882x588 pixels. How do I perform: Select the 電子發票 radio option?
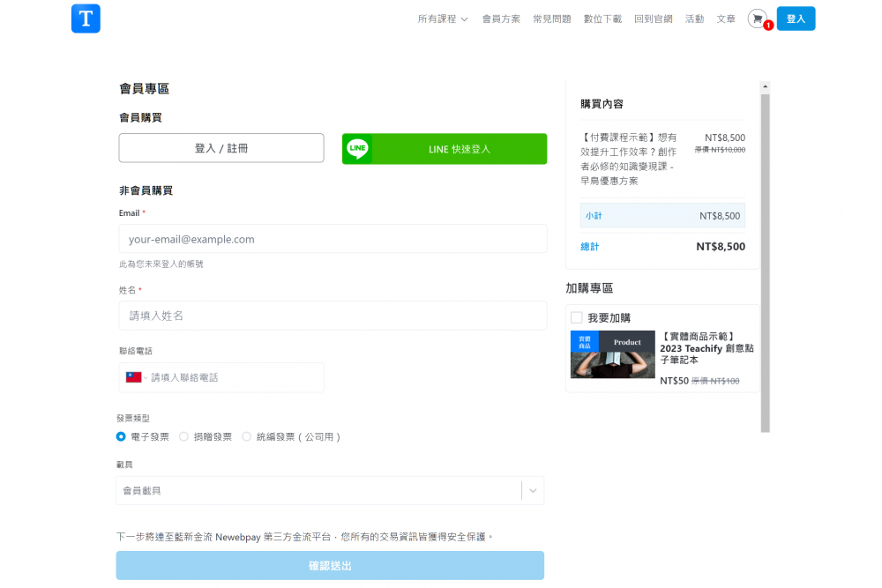[x=122, y=436]
